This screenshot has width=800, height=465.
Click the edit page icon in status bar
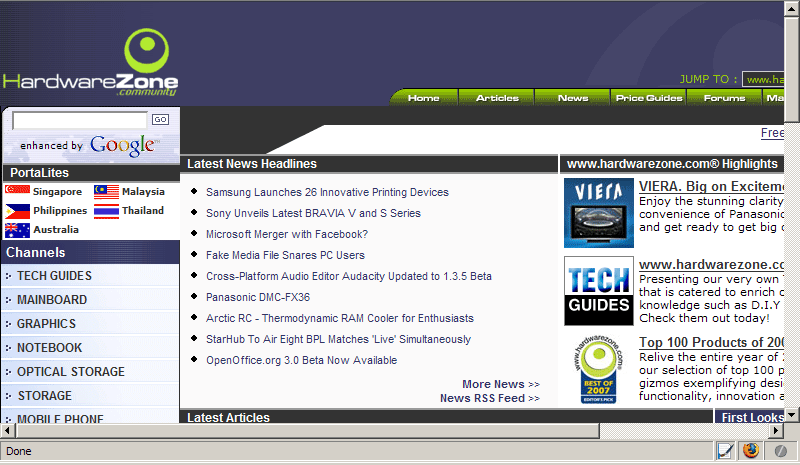pos(725,451)
